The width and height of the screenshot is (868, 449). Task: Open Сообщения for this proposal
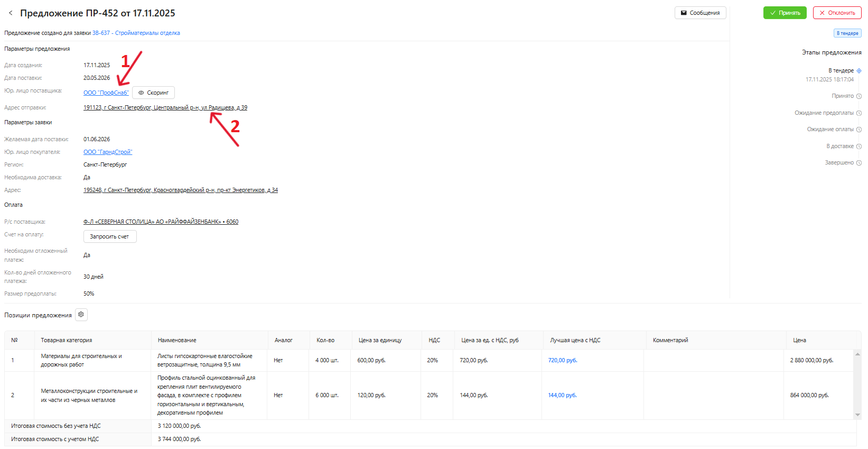click(700, 13)
